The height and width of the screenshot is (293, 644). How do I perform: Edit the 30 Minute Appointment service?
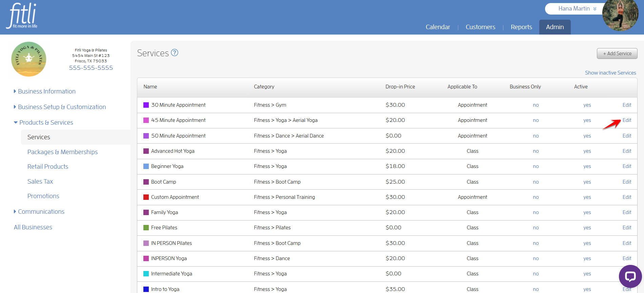(627, 105)
